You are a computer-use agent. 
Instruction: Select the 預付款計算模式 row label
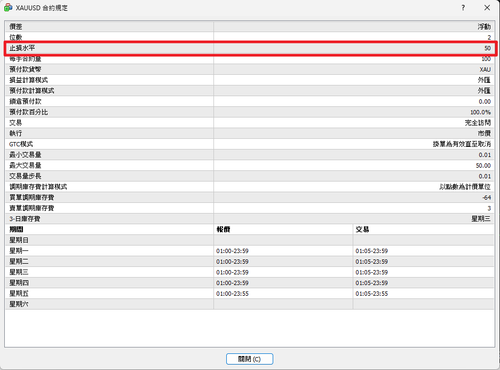pos(32,91)
